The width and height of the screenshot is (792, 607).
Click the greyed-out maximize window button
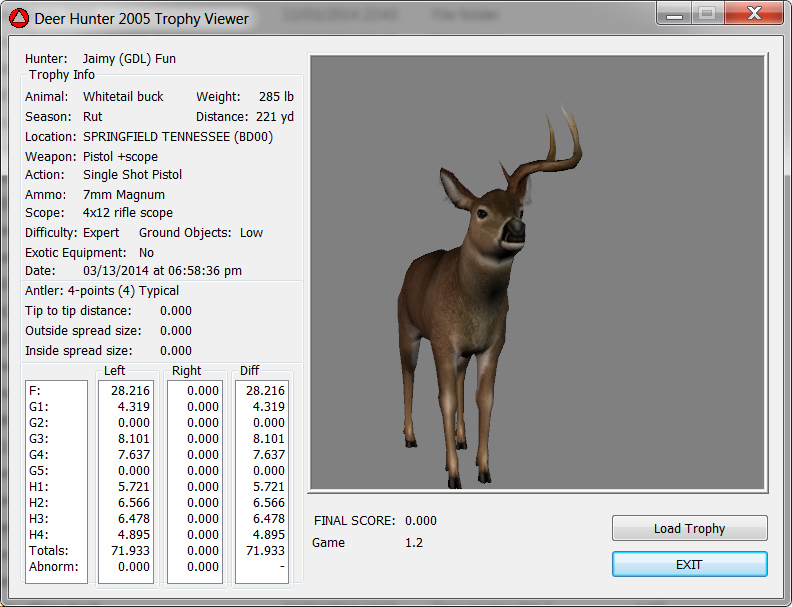pos(707,14)
